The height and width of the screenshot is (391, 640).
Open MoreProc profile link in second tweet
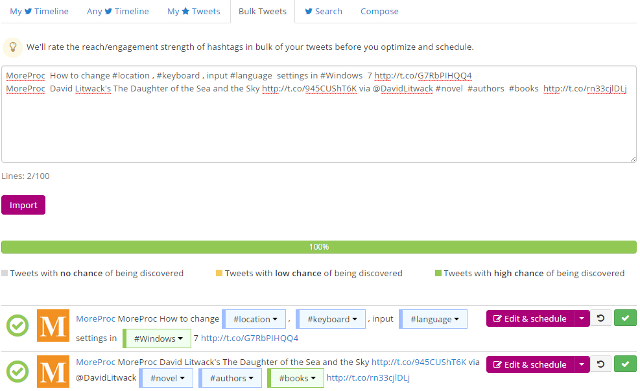(x=96, y=362)
